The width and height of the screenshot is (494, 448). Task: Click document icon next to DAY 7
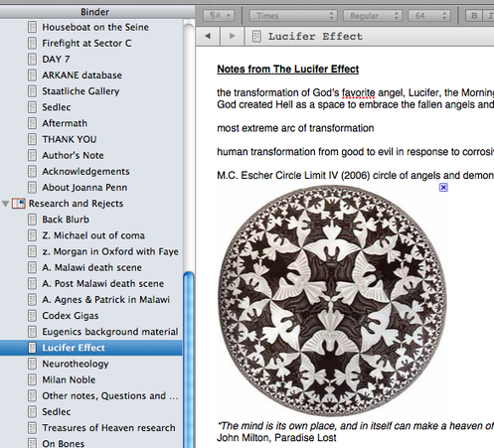tap(32, 59)
